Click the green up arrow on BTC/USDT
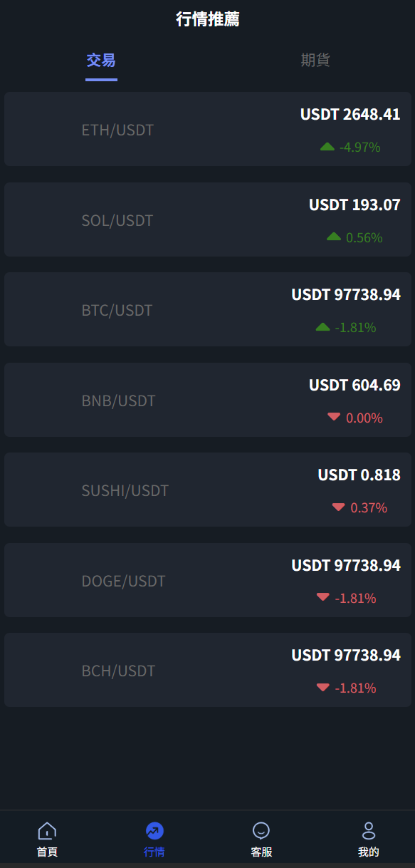Image resolution: width=415 pixels, height=868 pixels. coord(322,327)
